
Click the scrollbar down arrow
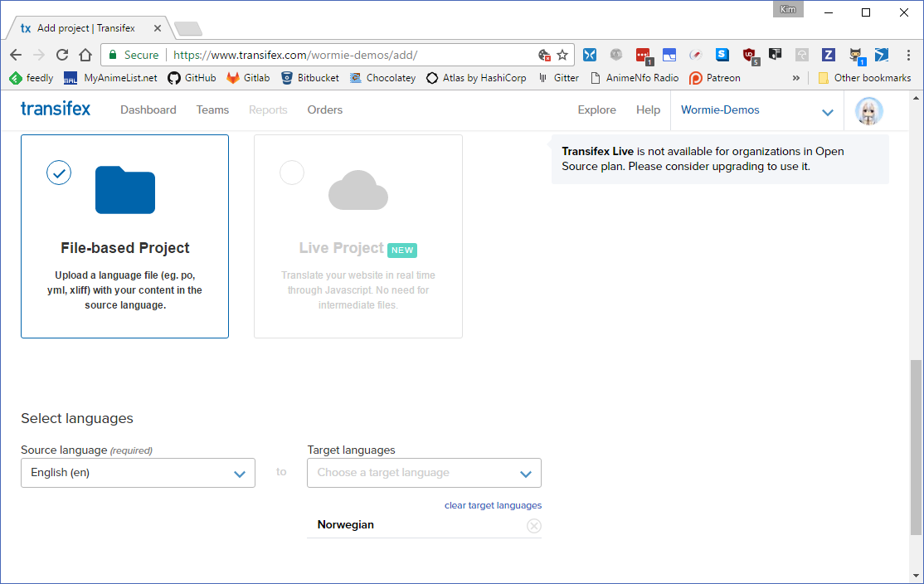click(x=916, y=576)
